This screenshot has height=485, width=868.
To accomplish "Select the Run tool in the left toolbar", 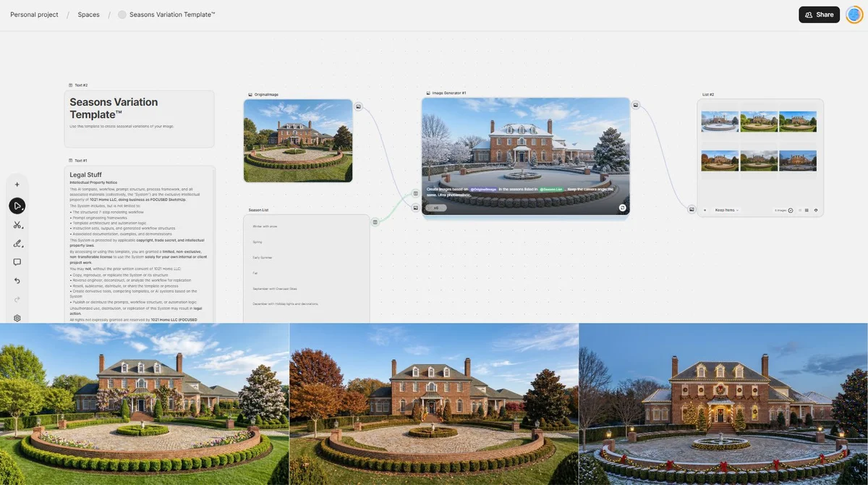I will [16, 206].
